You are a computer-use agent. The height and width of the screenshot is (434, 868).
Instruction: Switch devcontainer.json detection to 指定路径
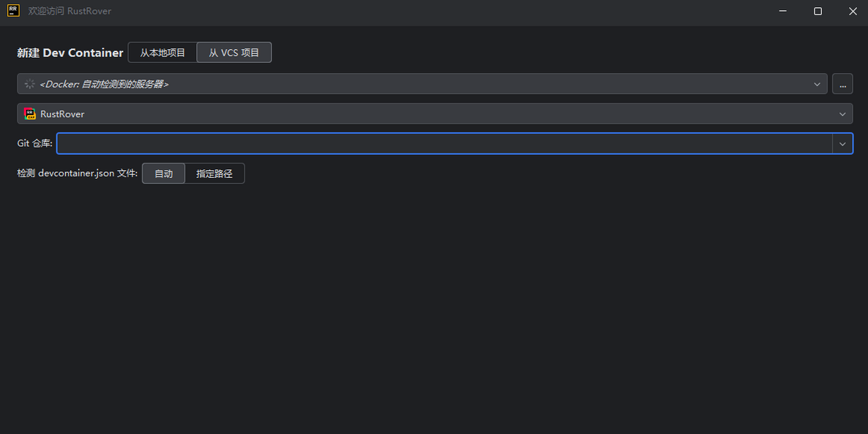pos(215,174)
